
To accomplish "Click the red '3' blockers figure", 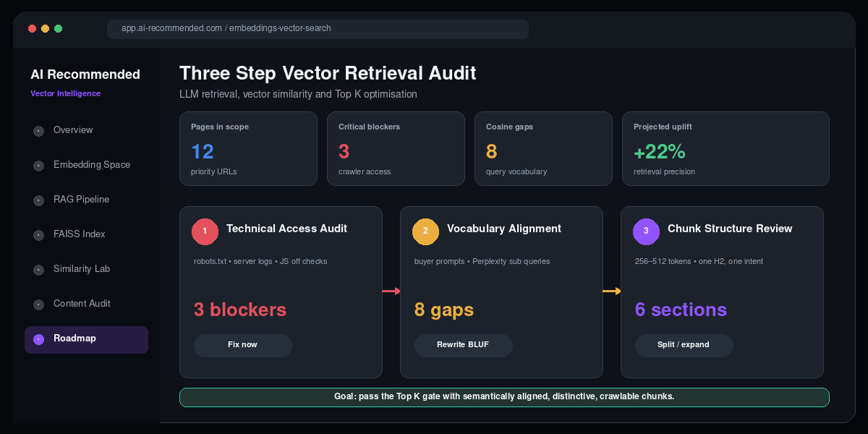I will (x=344, y=152).
